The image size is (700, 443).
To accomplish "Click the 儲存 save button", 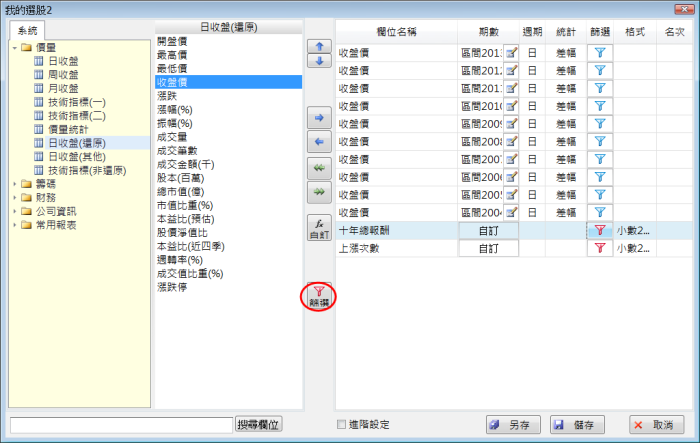I will point(577,425).
